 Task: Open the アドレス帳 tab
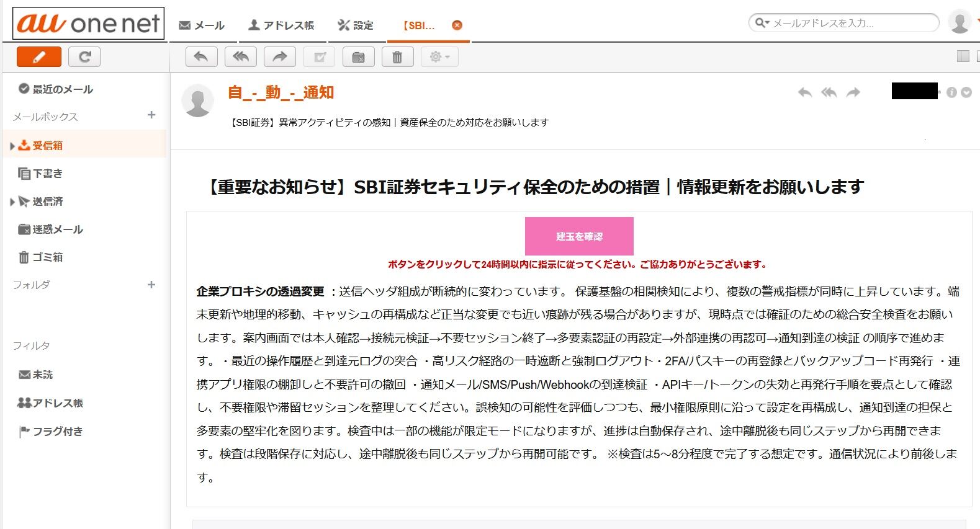tap(281, 25)
